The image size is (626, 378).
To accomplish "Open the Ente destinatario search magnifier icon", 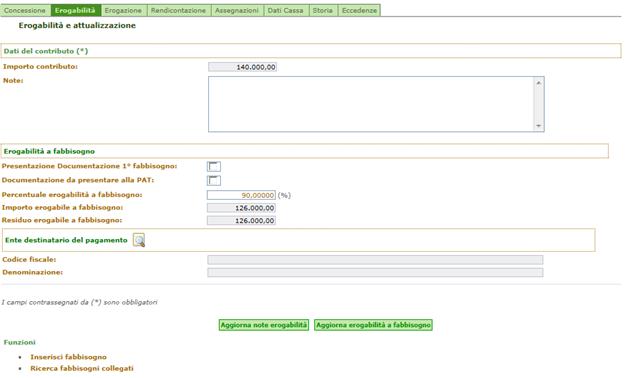I will click(139, 240).
